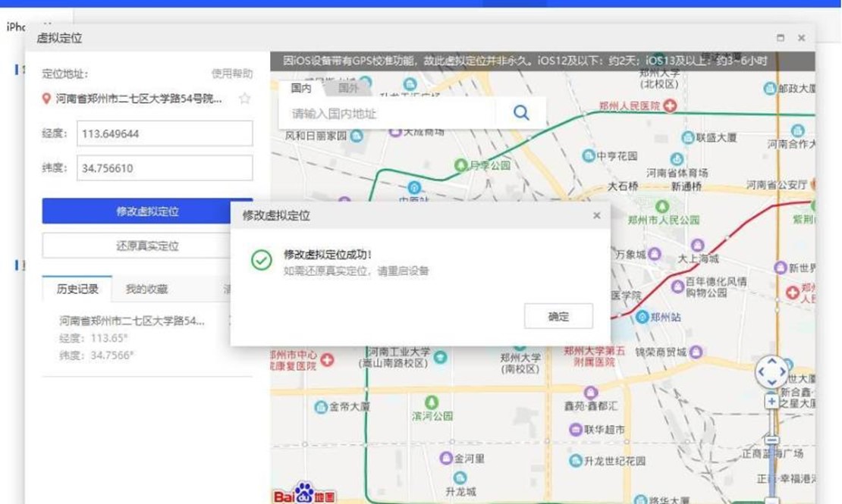Zoom out with the map minus button
Image resolution: width=842 pixels, height=504 pixels.
click(x=771, y=440)
